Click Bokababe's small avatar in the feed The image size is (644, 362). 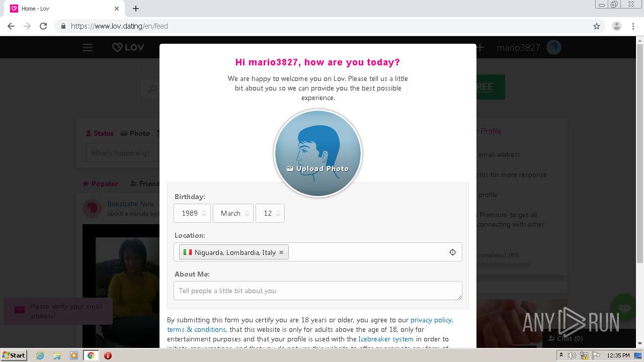92,208
